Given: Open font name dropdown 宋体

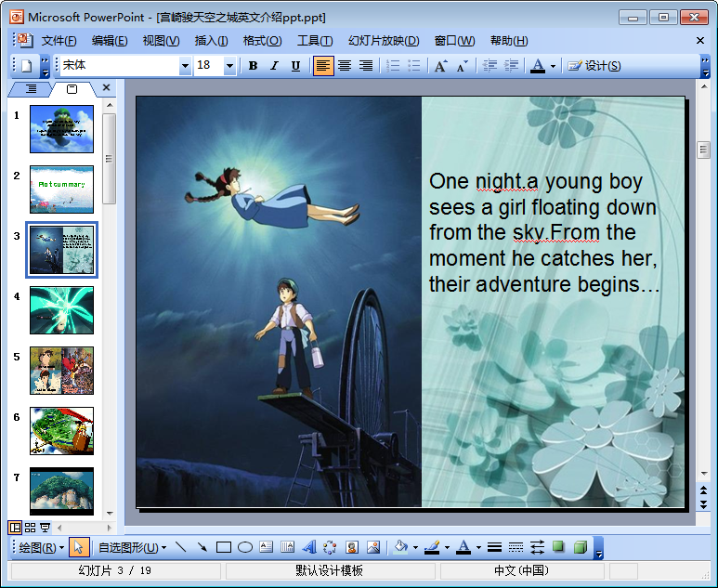Looking at the screenshot, I should (x=185, y=66).
